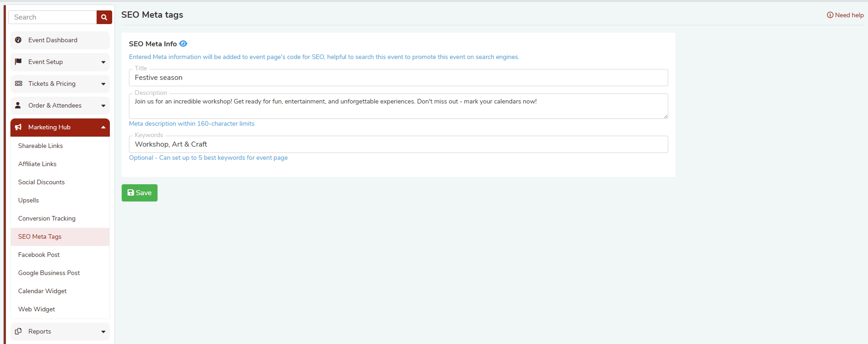Open Web Widget page
This screenshot has height=344, width=868.
pyautogui.click(x=60, y=309)
